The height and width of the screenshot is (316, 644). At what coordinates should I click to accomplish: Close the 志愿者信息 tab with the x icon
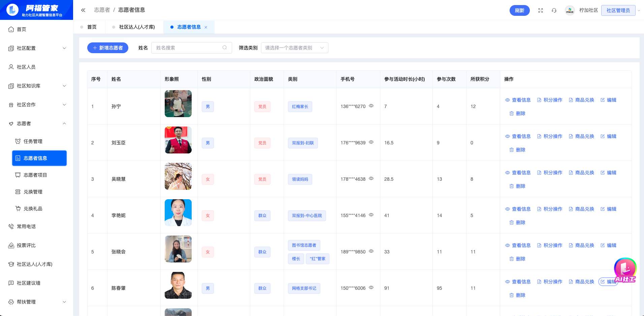pyautogui.click(x=206, y=27)
